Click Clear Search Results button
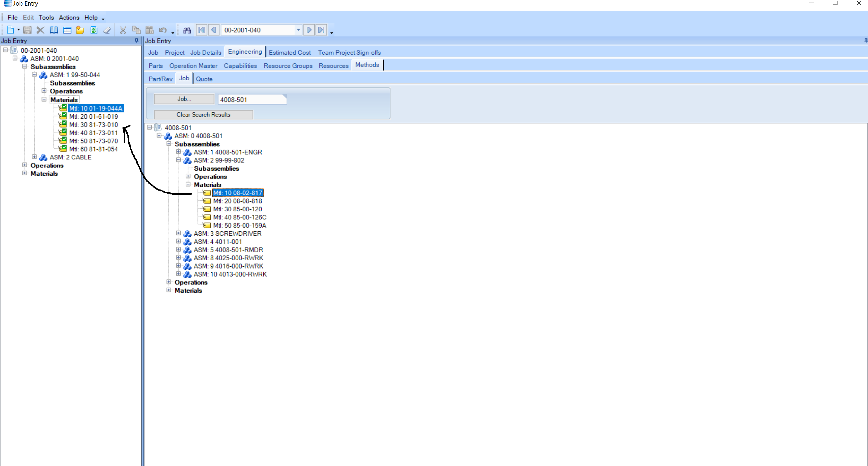This screenshot has width=868, height=466. coord(203,115)
